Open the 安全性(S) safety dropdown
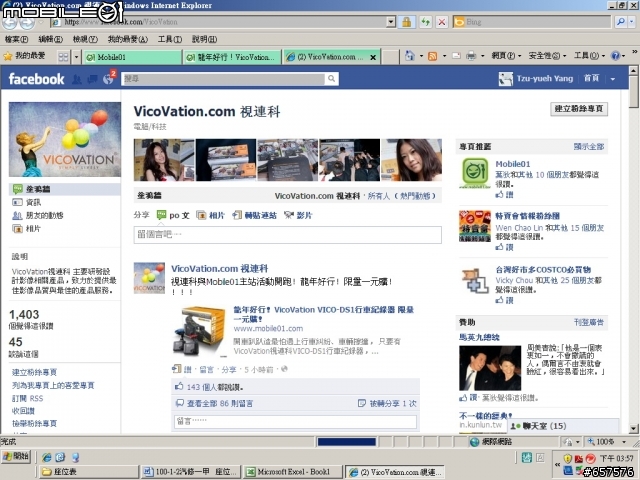Image resolution: width=640 pixels, height=480 pixels. click(547, 56)
